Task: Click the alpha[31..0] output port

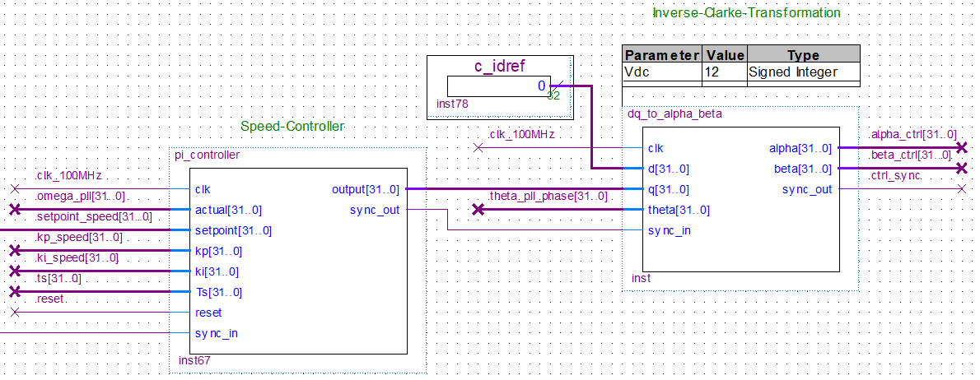Action: tap(800, 148)
